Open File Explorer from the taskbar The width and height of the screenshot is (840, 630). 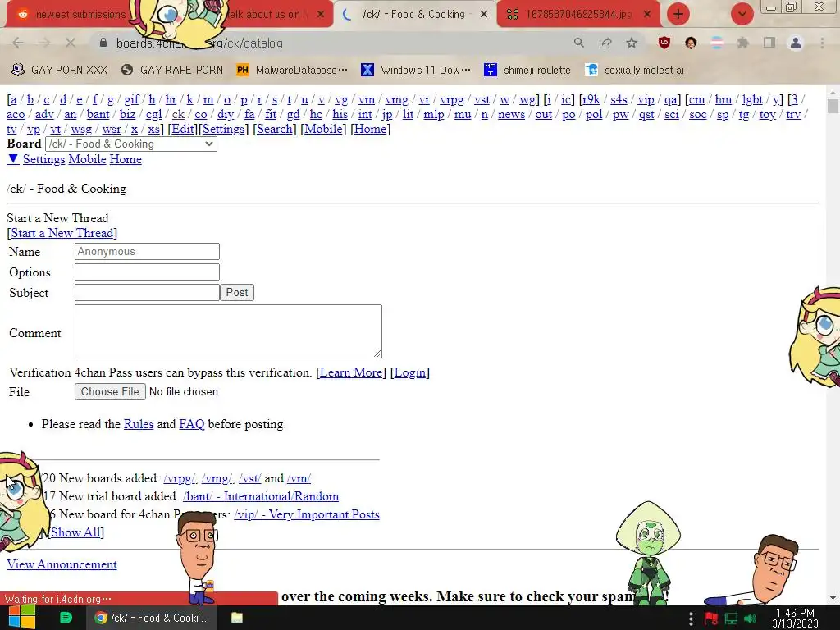pos(237,618)
